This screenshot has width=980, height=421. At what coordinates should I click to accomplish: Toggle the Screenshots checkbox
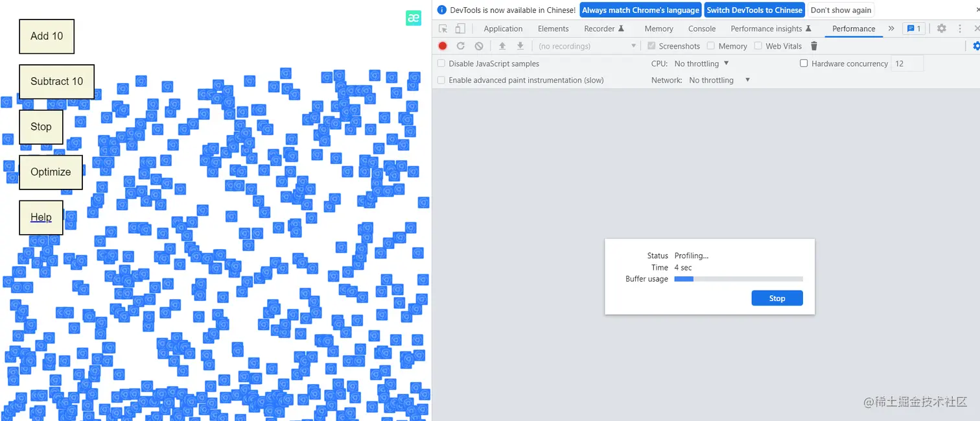651,46
